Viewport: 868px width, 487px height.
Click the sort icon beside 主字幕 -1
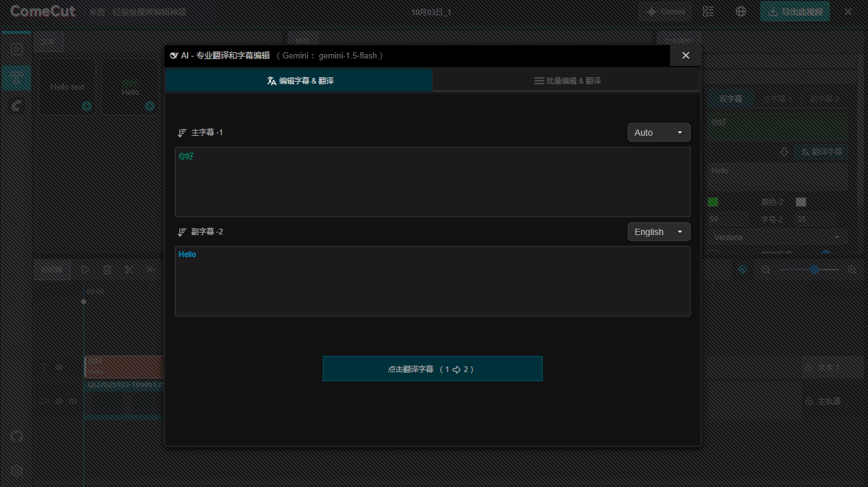click(182, 133)
